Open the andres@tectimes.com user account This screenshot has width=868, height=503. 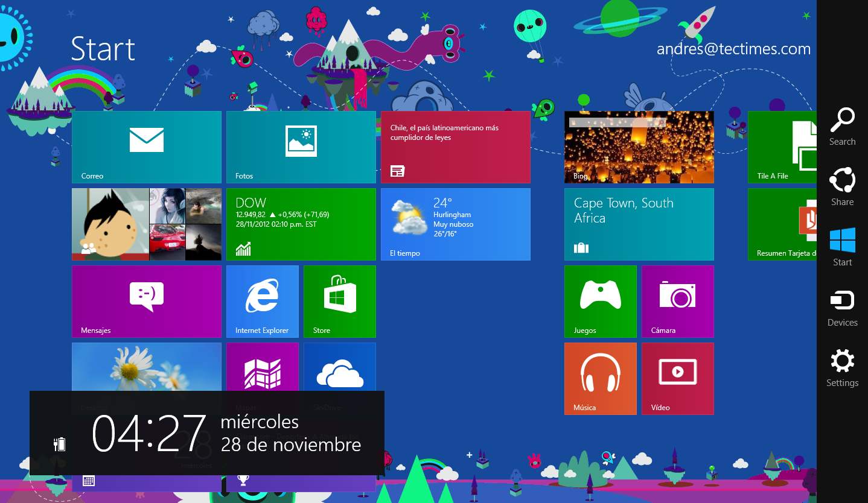tap(733, 49)
